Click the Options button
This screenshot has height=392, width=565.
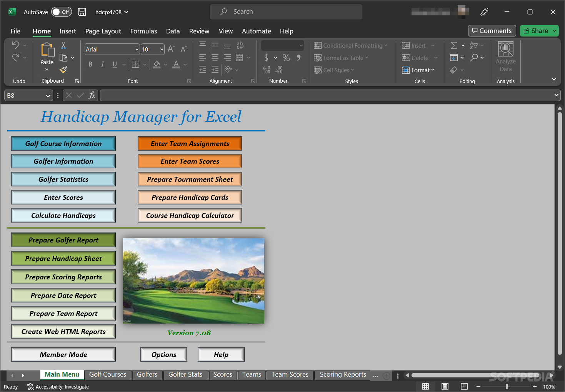click(x=164, y=354)
